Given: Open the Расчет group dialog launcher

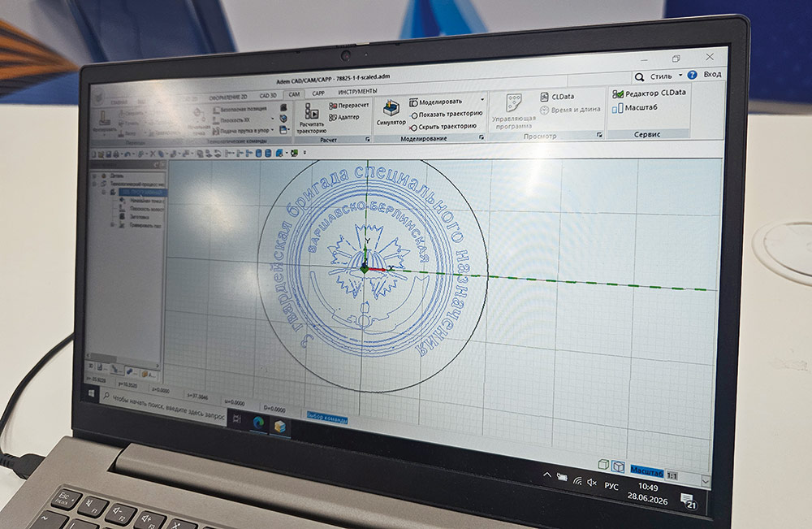Looking at the screenshot, I should pyautogui.click(x=367, y=140).
